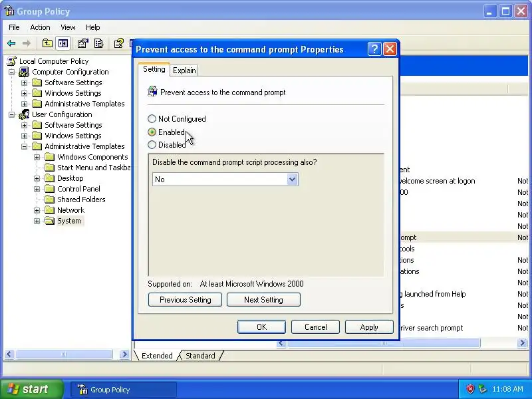Switch to the Setting tab

click(x=154, y=69)
